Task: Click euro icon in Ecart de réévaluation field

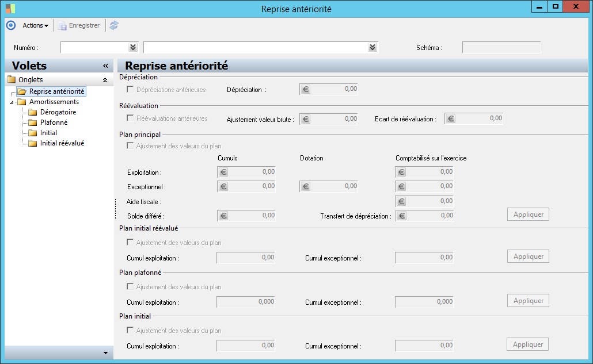Action: (x=451, y=118)
